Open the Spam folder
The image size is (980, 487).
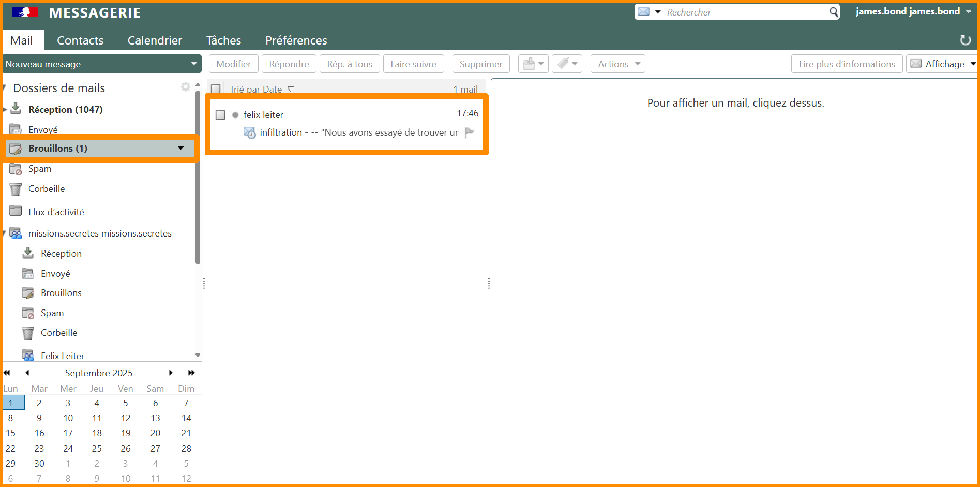[40, 169]
